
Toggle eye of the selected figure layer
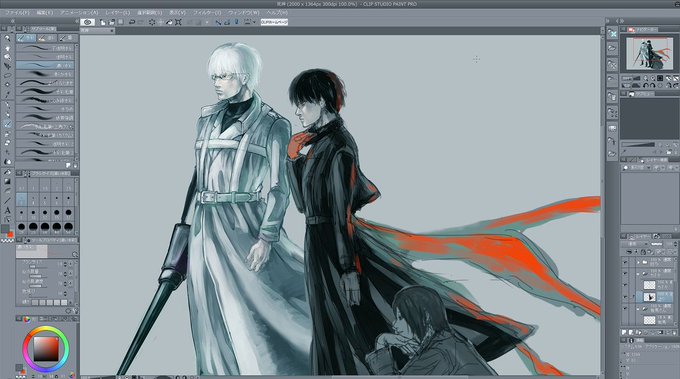(625, 297)
